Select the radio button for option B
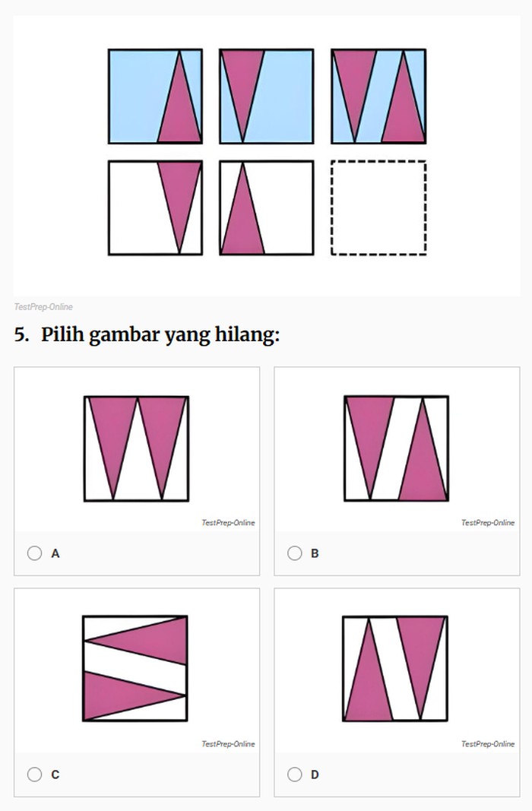 tap(295, 553)
